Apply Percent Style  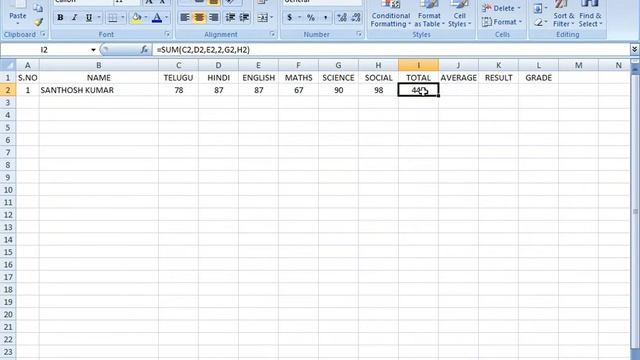pos(311,18)
